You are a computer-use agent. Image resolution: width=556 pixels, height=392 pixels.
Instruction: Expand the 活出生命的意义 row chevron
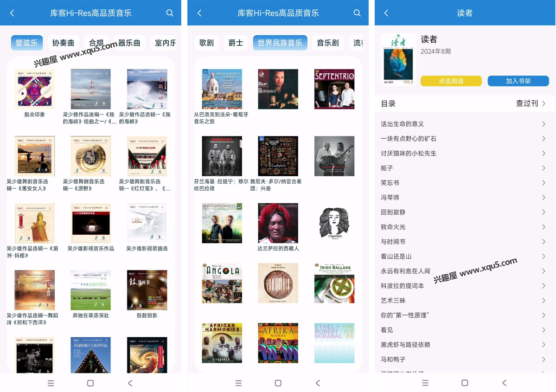[543, 124]
